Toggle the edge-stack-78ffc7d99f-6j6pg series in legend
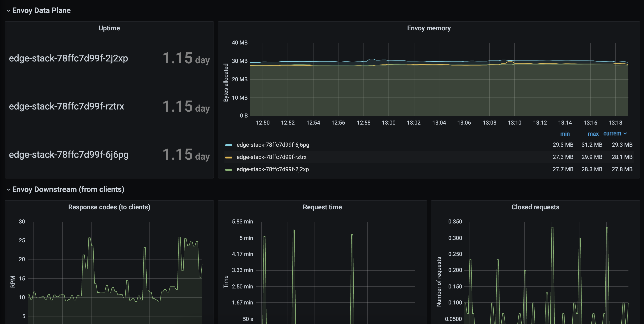Viewport: 644px width, 324px height. coord(273,145)
